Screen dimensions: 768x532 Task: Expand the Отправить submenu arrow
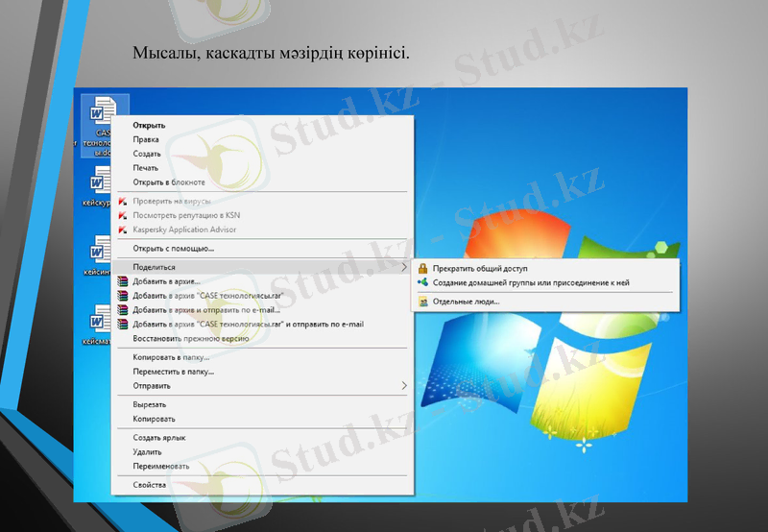[404, 386]
